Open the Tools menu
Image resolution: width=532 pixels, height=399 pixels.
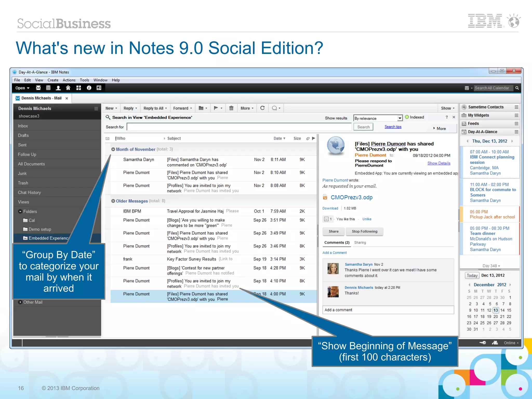click(x=84, y=80)
